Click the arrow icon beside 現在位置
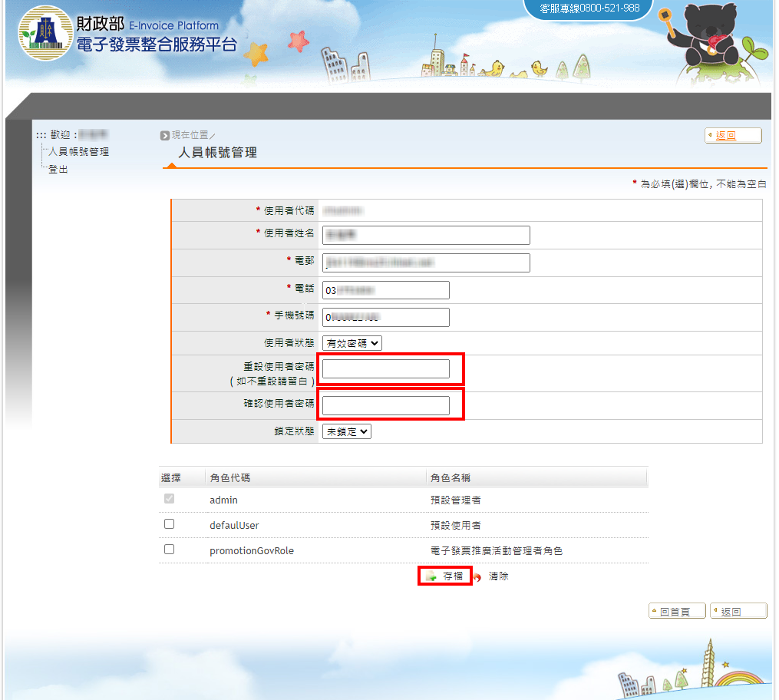This screenshot has width=779, height=700. click(x=165, y=136)
